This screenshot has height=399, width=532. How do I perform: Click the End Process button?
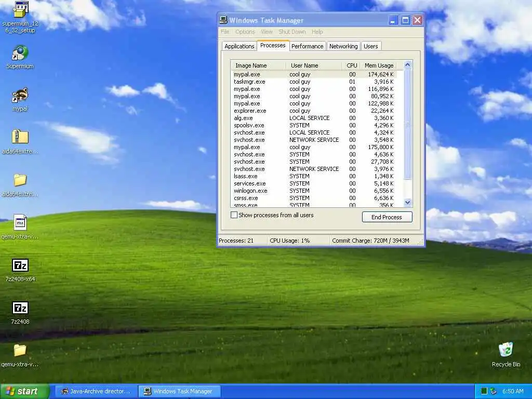click(387, 217)
